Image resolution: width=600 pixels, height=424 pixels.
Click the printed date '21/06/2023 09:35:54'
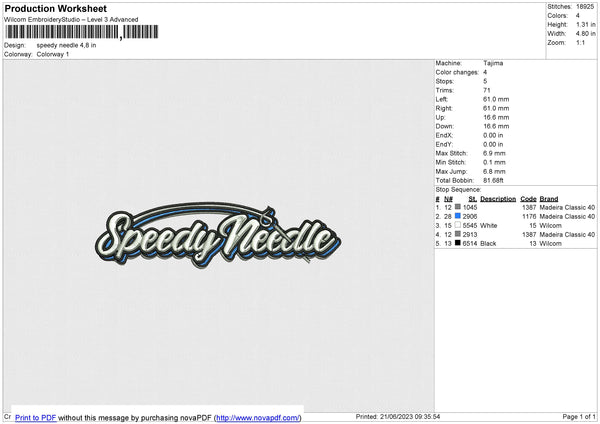pos(410,416)
